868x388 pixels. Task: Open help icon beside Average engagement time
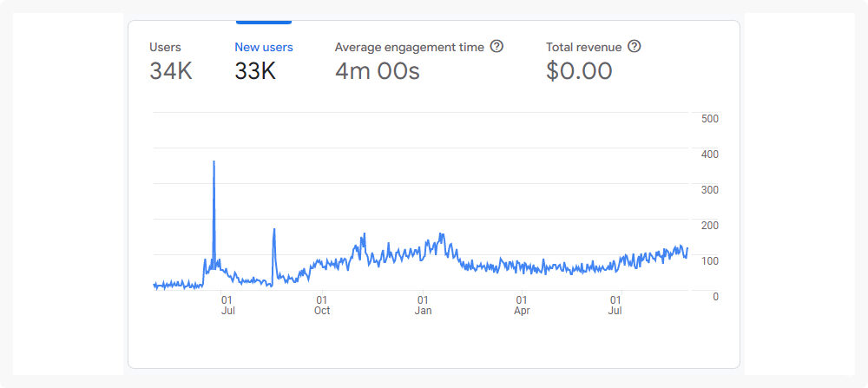click(496, 47)
